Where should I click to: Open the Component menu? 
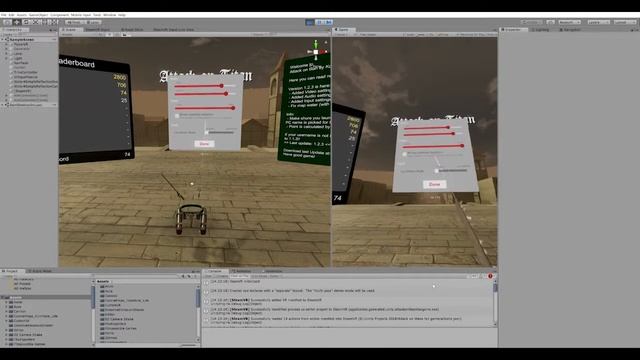click(x=60, y=15)
